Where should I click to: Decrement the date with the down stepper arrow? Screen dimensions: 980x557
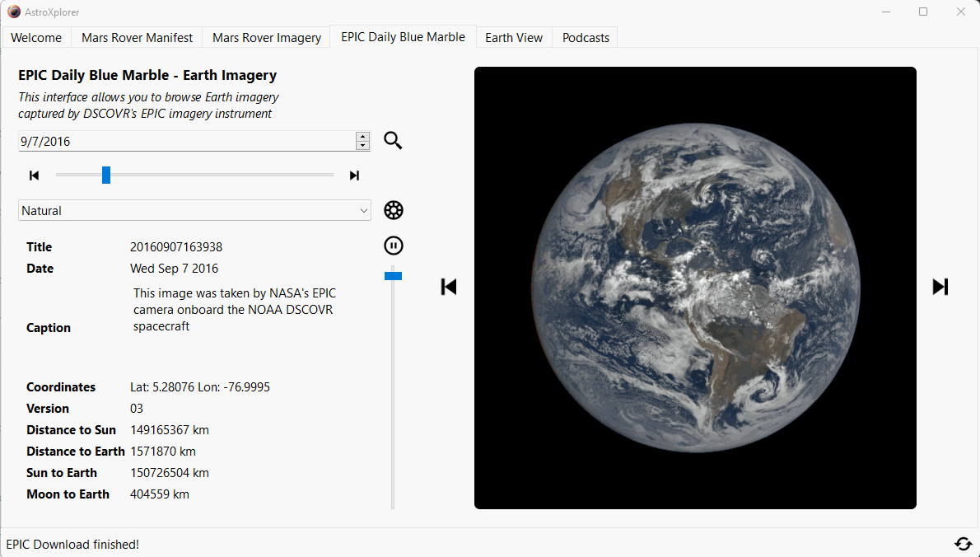coord(362,146)
